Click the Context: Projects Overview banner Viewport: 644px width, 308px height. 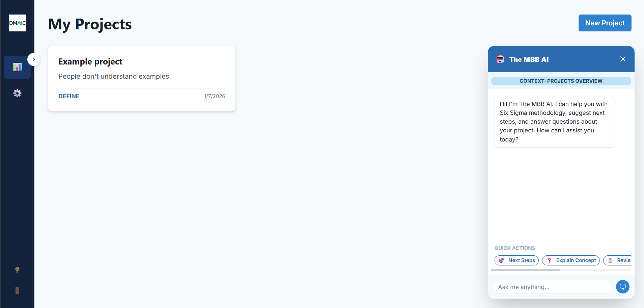[x=561, y=81]
